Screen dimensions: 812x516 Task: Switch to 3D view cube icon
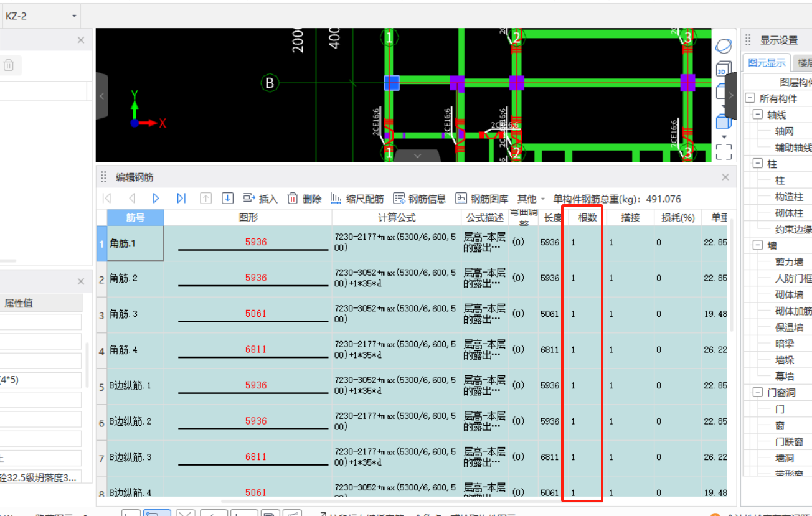point(724,69)
